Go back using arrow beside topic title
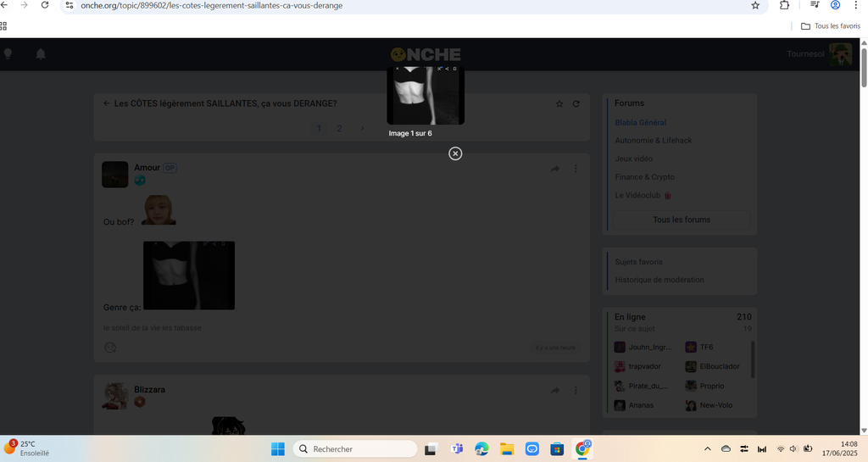This screenshot has width=868, height=462. [106, 103]
